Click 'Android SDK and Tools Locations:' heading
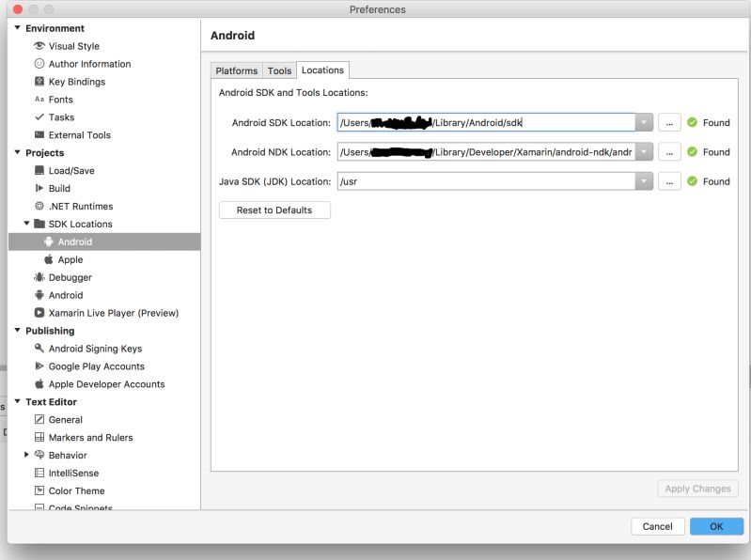 click(293, 92)
